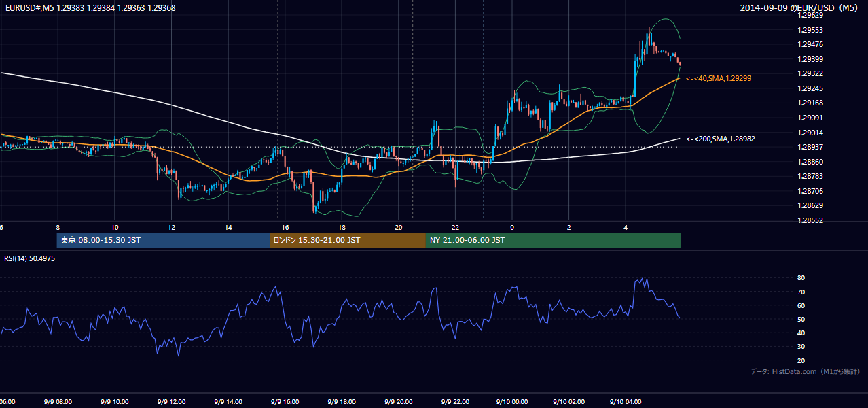The width and height of the screenshot is (868, 408).
Task: Click hour label 12 under price chart
Action: coord(171,228)
